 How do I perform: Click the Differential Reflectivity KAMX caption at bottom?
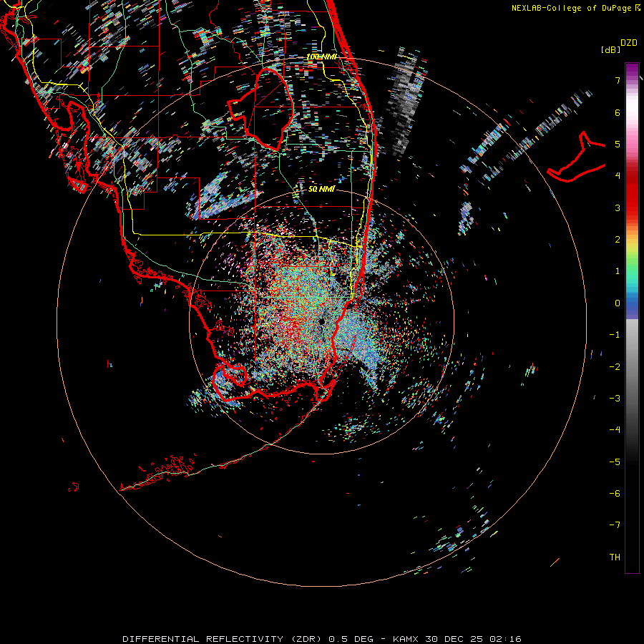[x=321, y=639]
